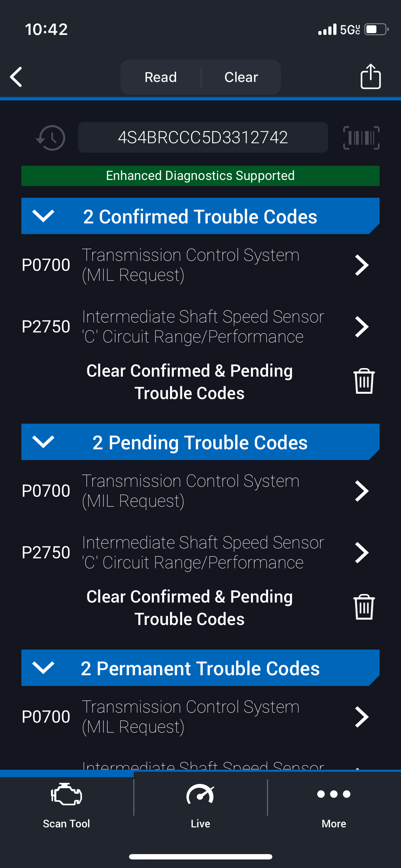Collapse the Pending Trouble Codes section
401x868 pixels.
click(43, 442)
